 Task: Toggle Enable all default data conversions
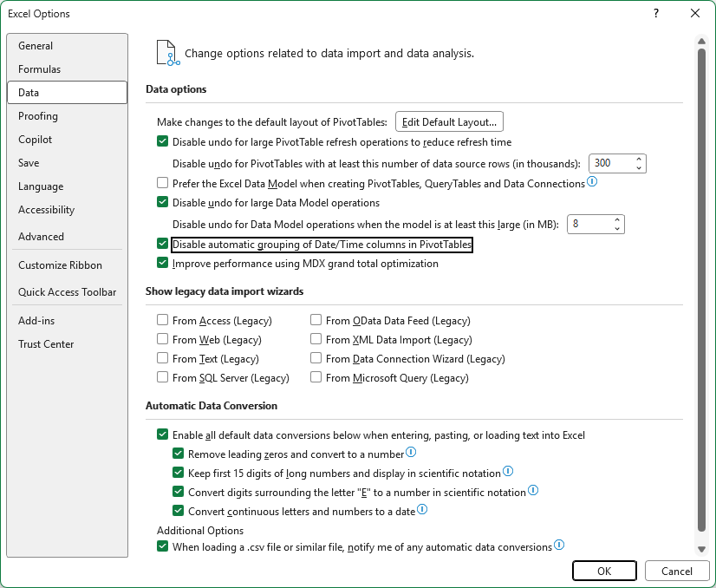[x=163, y=434]
